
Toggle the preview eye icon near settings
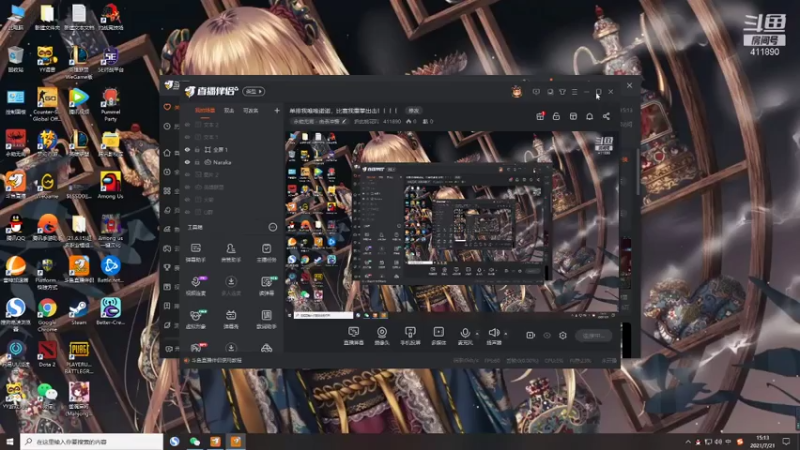coord(547,335)
